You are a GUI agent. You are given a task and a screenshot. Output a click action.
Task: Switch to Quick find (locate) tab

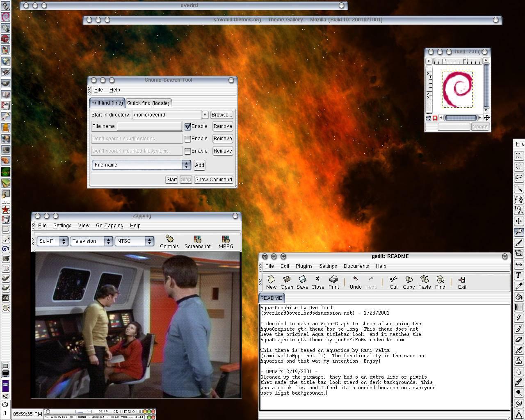(148, 103)
